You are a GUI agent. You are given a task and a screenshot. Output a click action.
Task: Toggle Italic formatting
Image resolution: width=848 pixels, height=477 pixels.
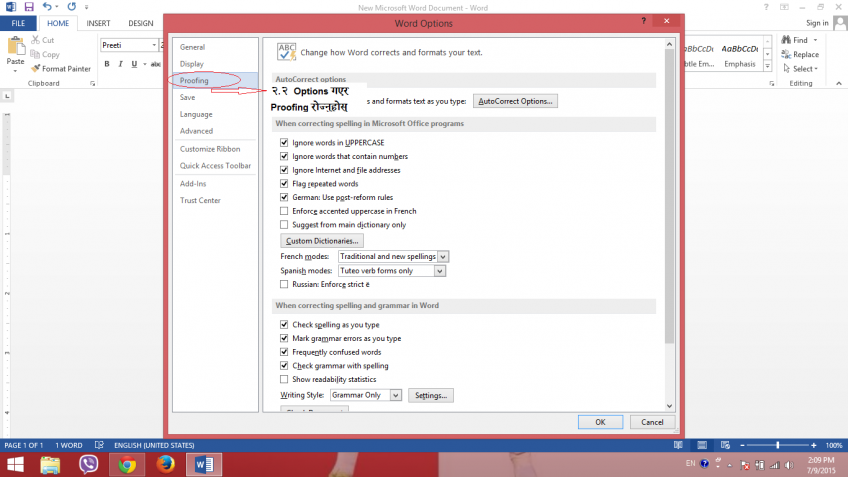click(121, 64)
